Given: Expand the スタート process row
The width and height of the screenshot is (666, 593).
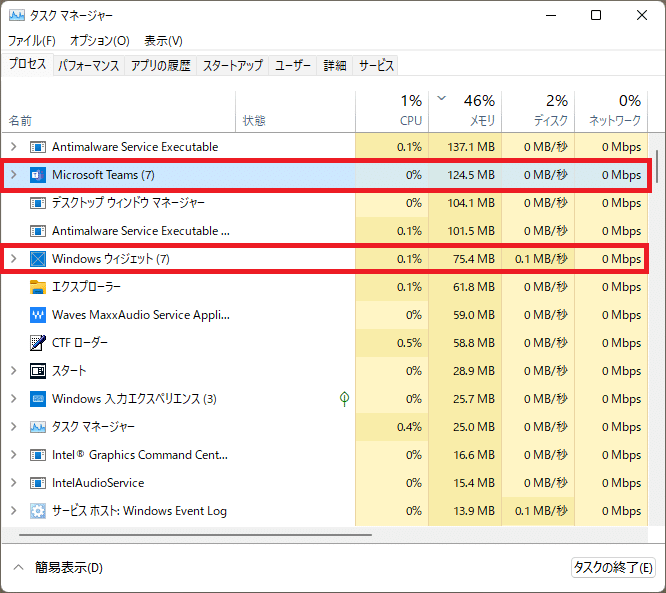Looking at the screenshot, I should 14,371.
